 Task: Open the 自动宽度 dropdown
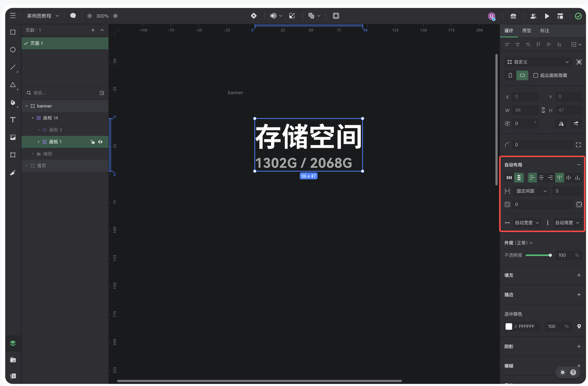click(x=526, y=223)
